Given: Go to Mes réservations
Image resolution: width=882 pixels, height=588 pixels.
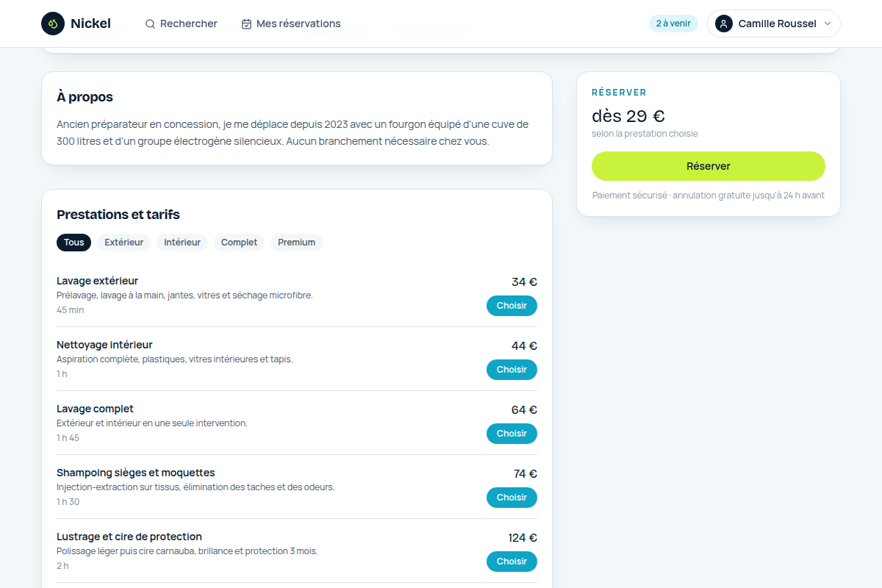Looking at the screenshot, I should 291,24.
